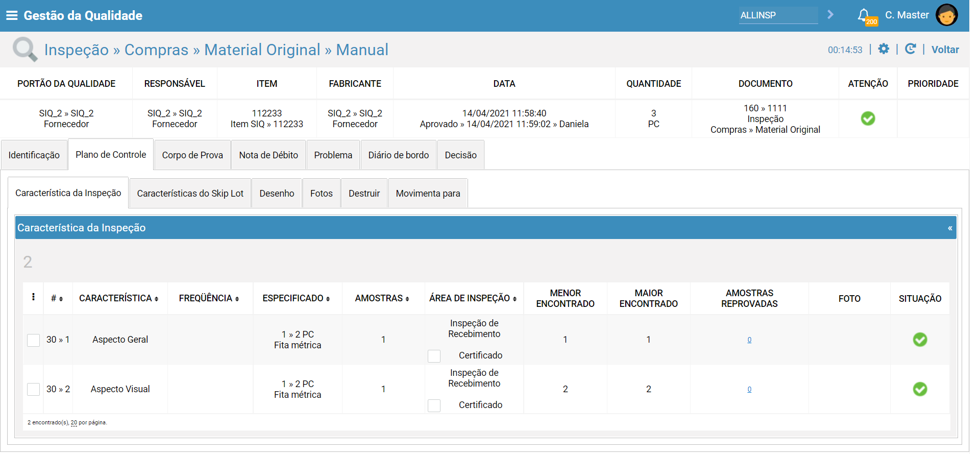Click Manual in the breadcrumb
The height and width of the screenshot is (454, 980).
[x=362, y=50]
